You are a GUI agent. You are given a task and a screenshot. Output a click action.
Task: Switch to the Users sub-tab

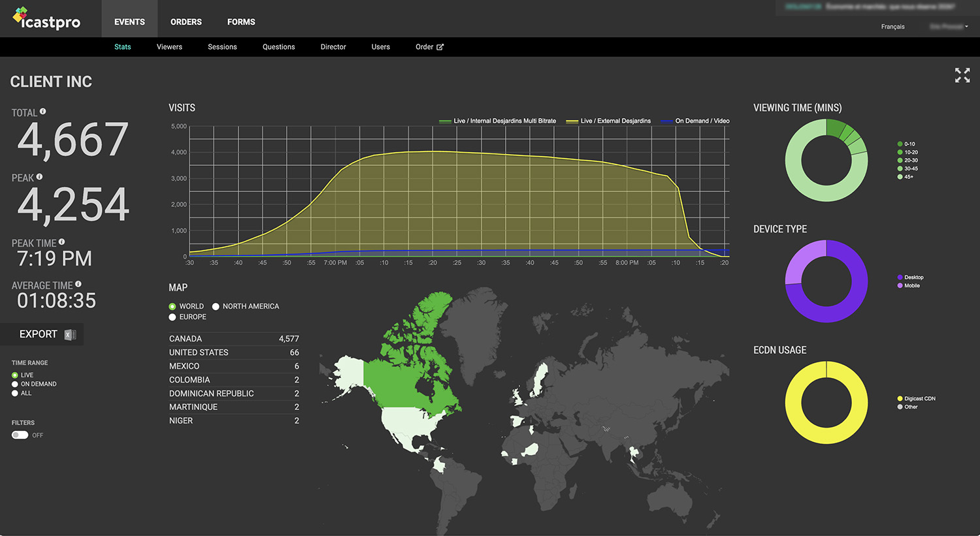[381, 47]
